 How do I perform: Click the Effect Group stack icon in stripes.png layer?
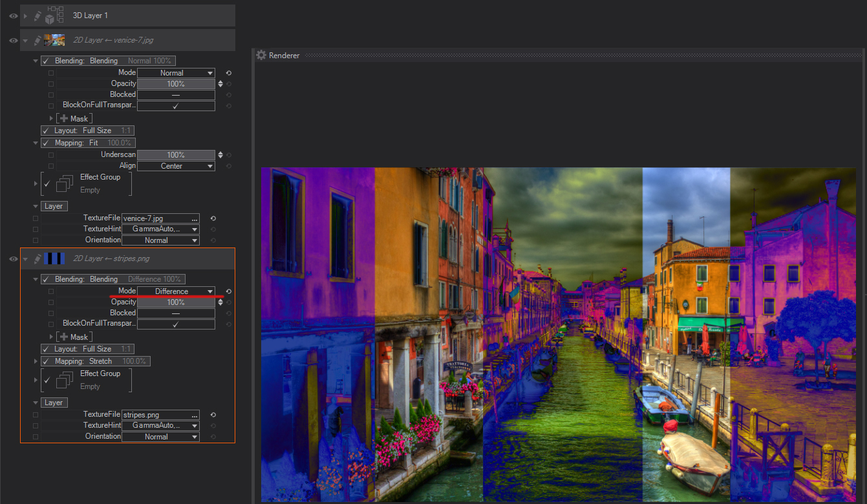tap(64, 380)
